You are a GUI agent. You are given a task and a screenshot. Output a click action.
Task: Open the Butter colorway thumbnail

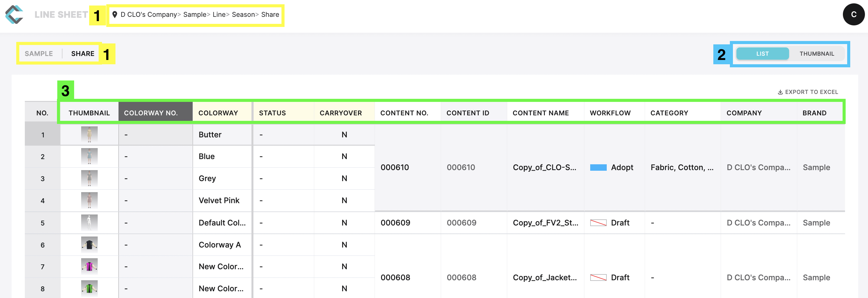[89, 134]
